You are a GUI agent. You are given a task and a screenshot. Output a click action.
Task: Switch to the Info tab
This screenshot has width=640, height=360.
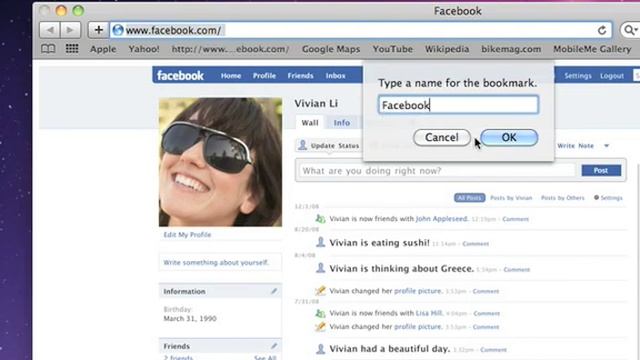pos(342,122)
